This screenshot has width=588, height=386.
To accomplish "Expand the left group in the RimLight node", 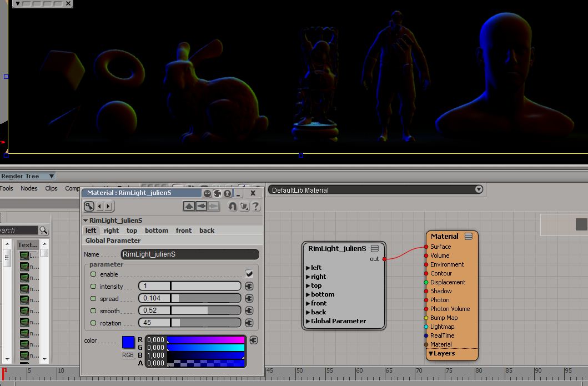I will 308,268.
